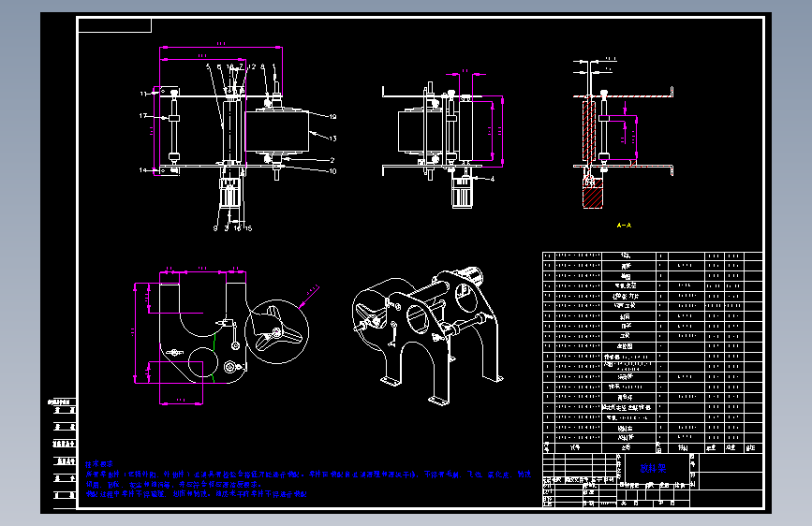Click balloon number 13 on front view

point(333,139)
